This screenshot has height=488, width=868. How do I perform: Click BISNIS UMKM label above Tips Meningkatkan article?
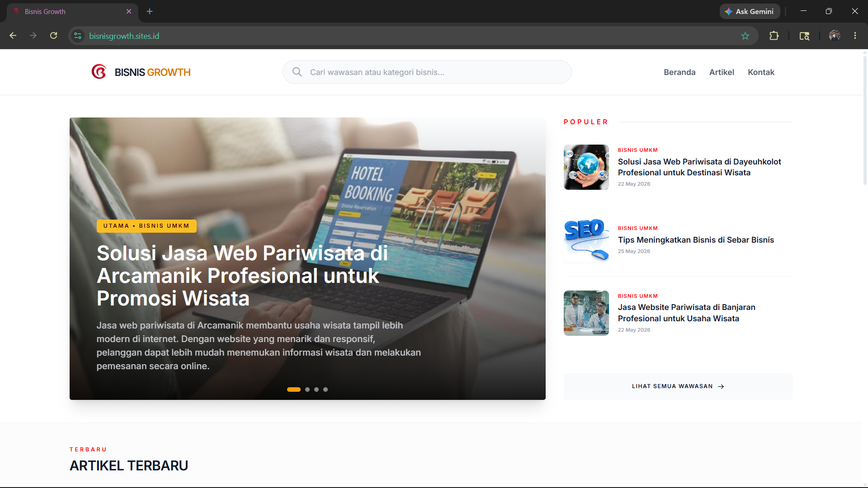[x=638, y=228]
